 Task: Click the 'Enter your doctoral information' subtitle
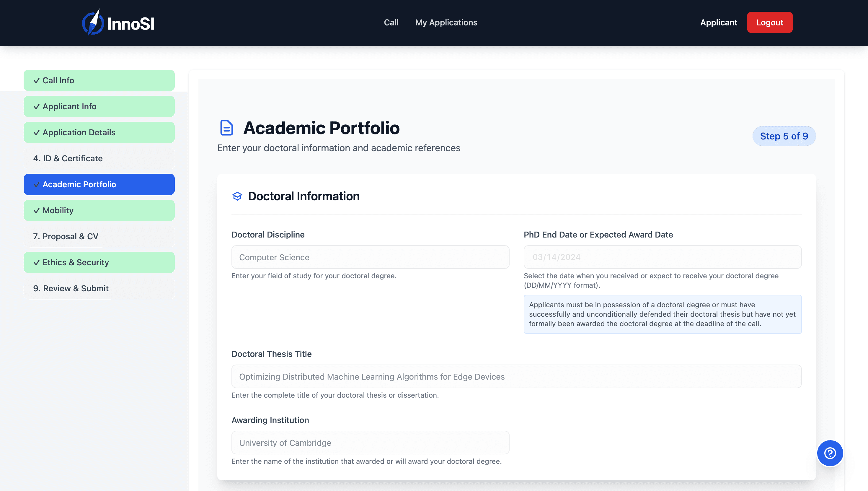click(x=339, y=148)
